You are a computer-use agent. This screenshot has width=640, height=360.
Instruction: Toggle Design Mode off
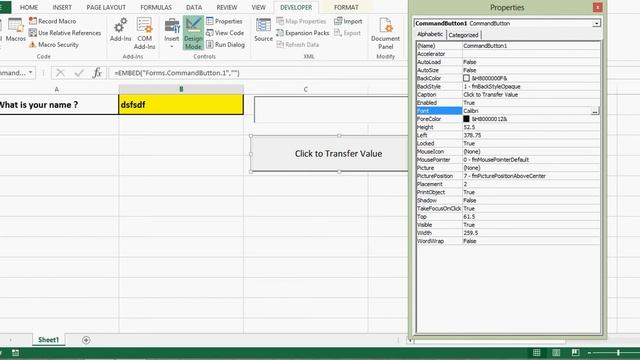pos(193,33)
